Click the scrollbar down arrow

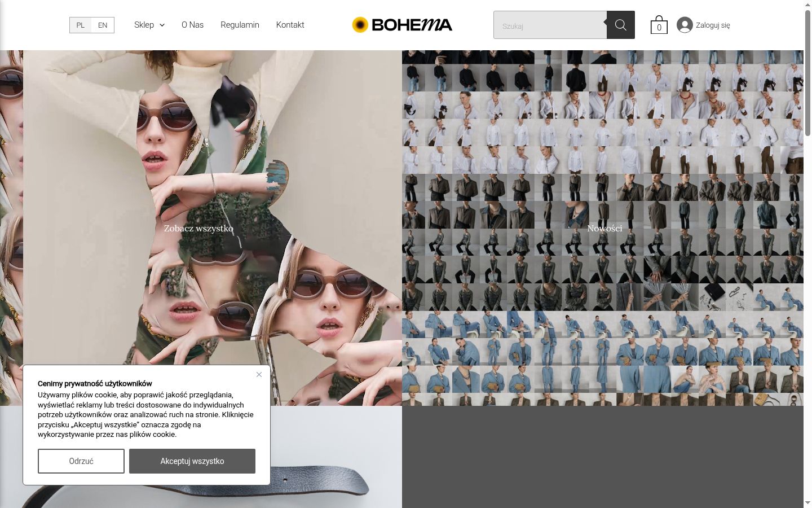pos(807,502)
